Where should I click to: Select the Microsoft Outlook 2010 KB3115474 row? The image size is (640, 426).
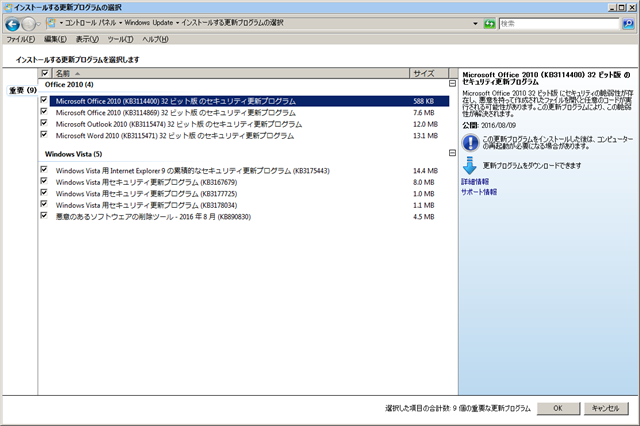coord(249,124)
